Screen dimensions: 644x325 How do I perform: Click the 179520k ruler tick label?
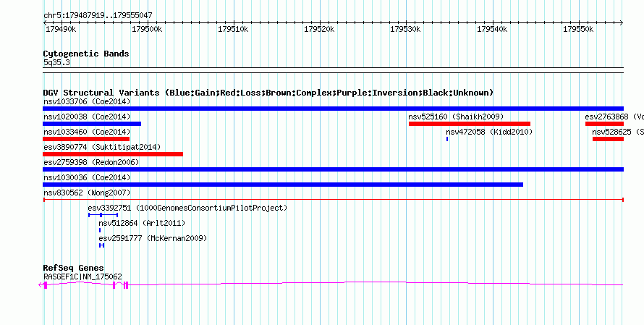(x=320, y=30)
